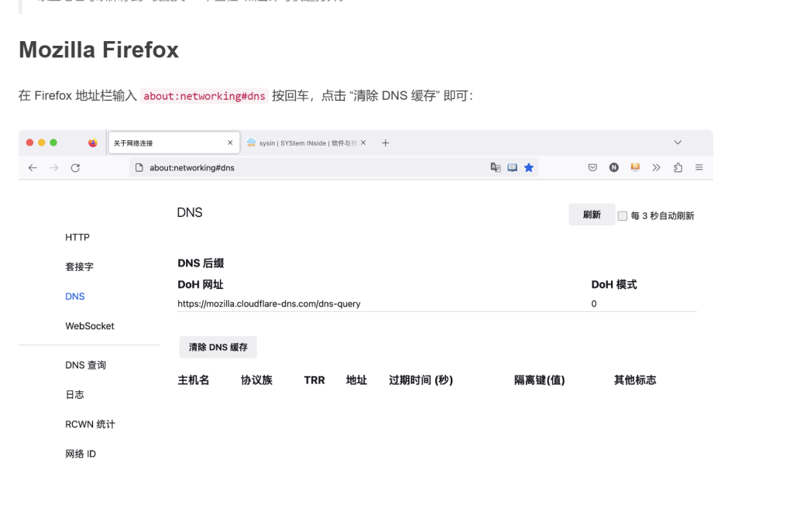The image size is (793, 532).
Task: Click the DoH 模式 label
Action: click(614, 285)
